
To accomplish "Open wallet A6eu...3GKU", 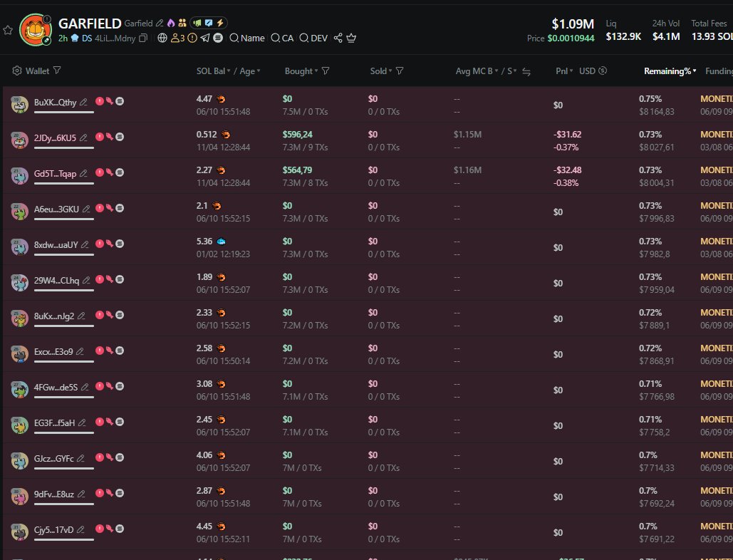I will [x=56, y=209].
